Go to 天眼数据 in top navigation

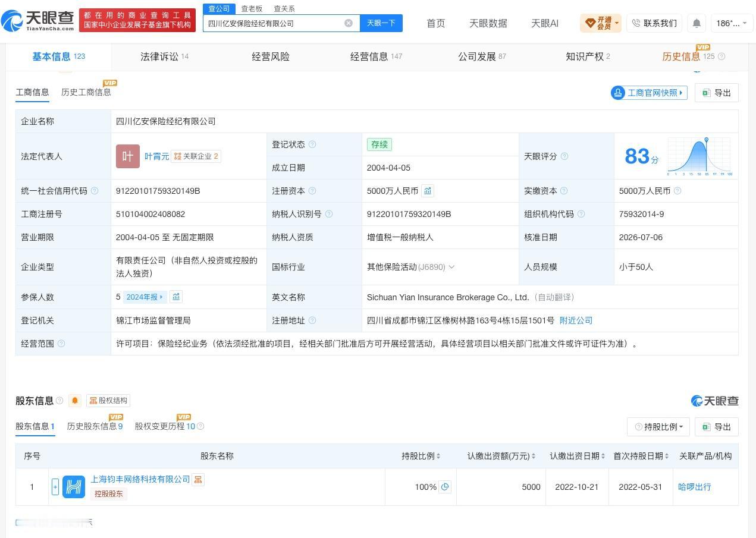488,23
